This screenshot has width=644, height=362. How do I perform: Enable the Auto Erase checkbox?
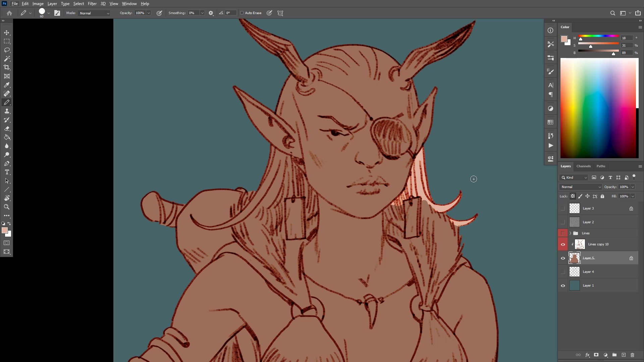(x=242, y=13)
